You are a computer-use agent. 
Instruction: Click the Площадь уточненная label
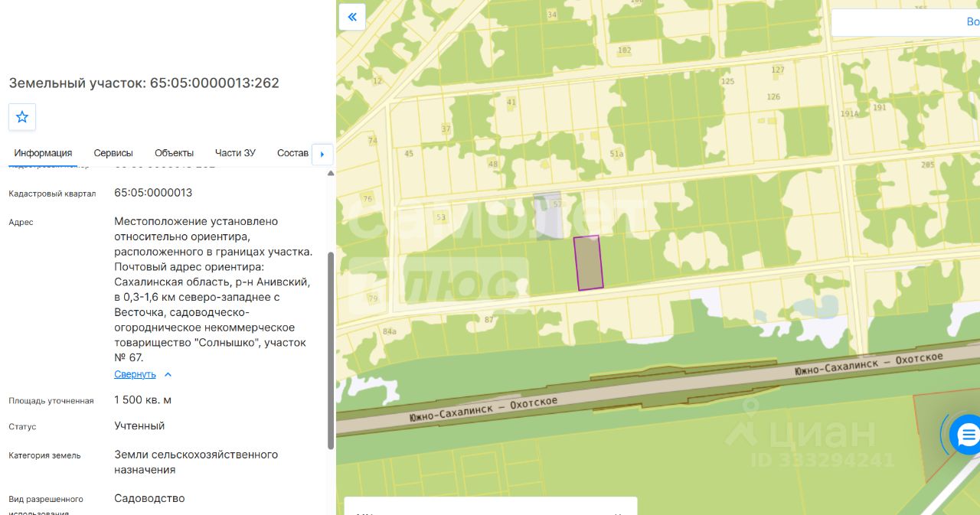pos(51,401)
